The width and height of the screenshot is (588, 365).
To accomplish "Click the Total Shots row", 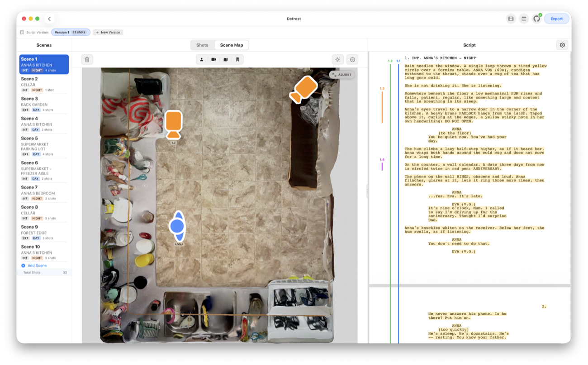I will point(44,273).
